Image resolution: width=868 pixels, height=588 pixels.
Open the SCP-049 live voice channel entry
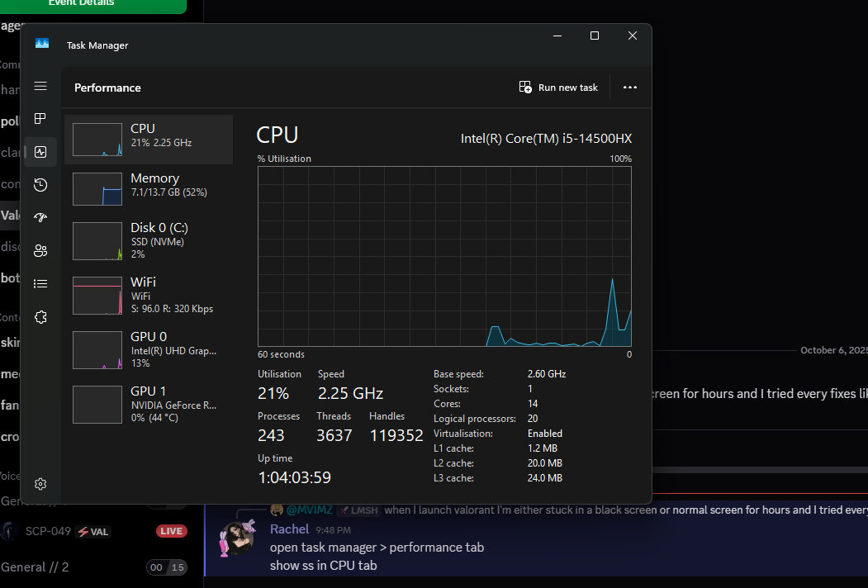tap(94, 532)
